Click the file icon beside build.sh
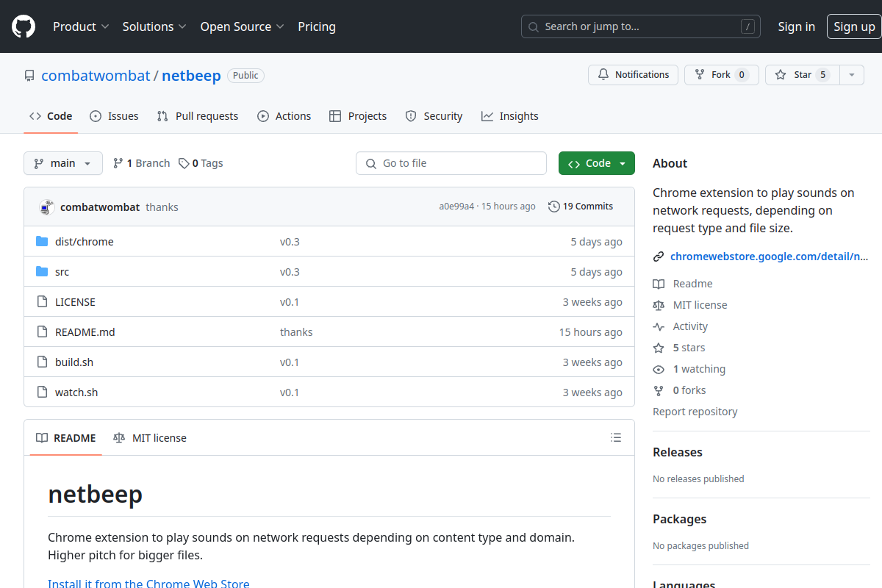The image size is (882, 588). pyautogui.click(x=42, y=362)
